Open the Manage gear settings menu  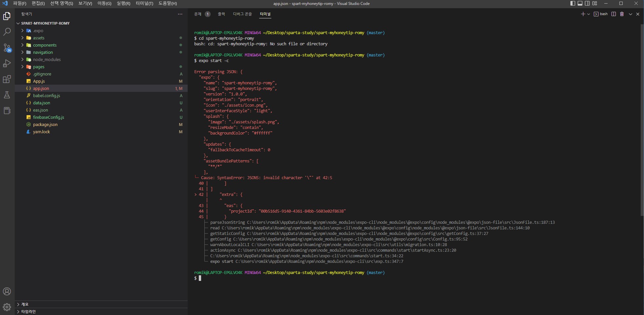7,307
